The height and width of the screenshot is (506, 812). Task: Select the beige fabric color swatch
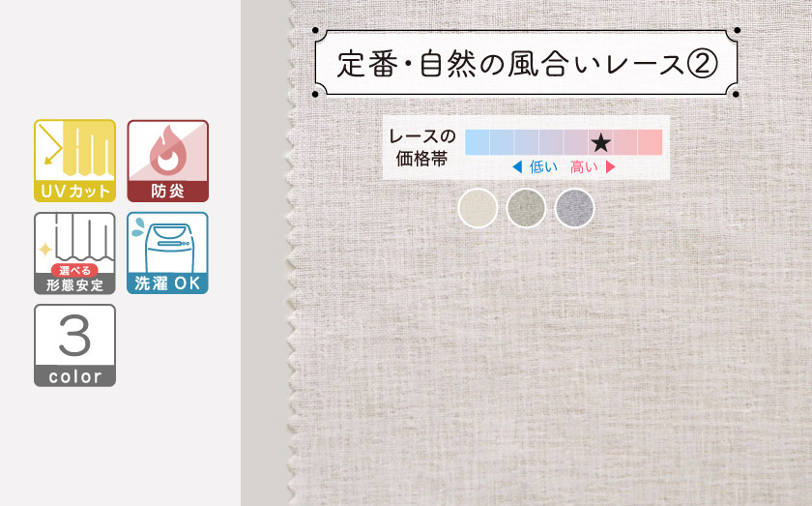pyautogui.click(x=478, y=208)
